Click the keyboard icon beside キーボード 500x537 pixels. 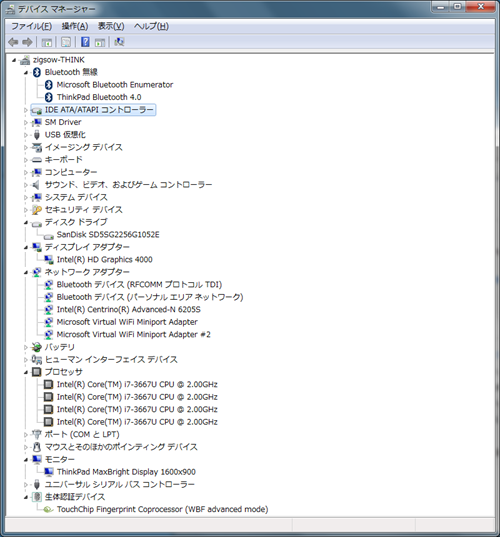point(37,160)
